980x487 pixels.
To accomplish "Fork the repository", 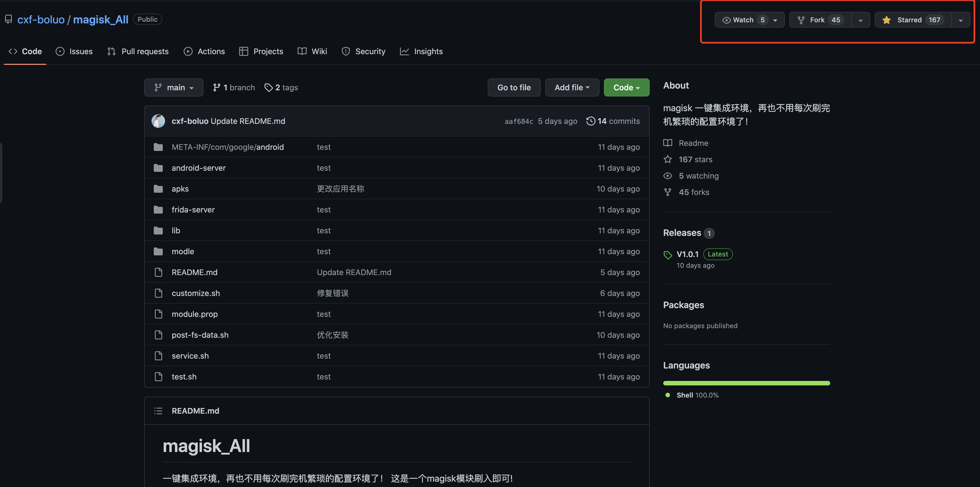I will [x=820, y=20].
